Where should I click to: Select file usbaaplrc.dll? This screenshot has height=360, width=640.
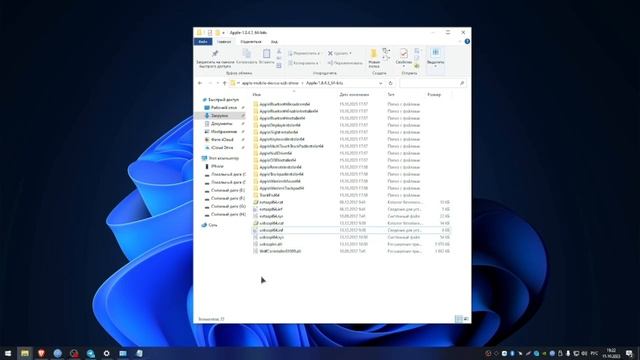tap(271, 244)
